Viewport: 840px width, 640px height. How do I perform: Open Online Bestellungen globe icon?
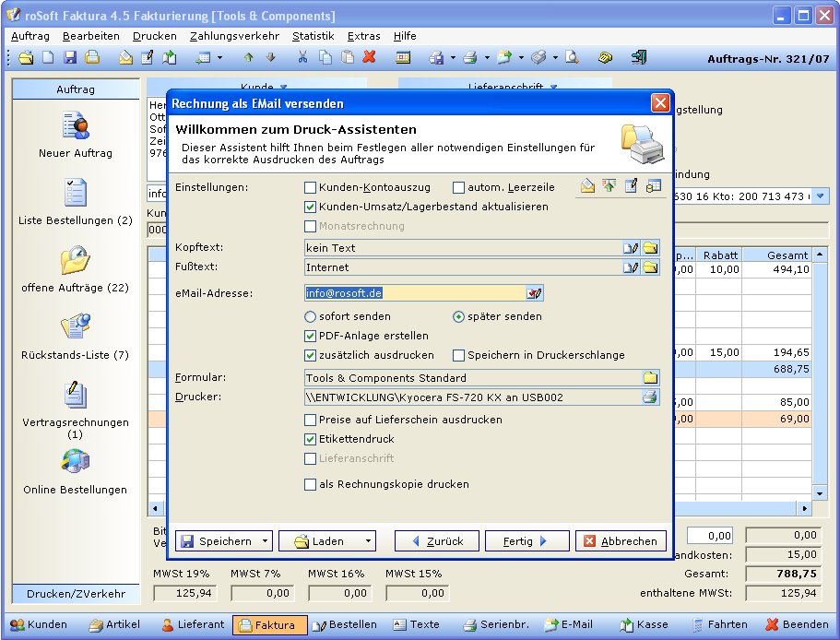click(x=75, y=461)
